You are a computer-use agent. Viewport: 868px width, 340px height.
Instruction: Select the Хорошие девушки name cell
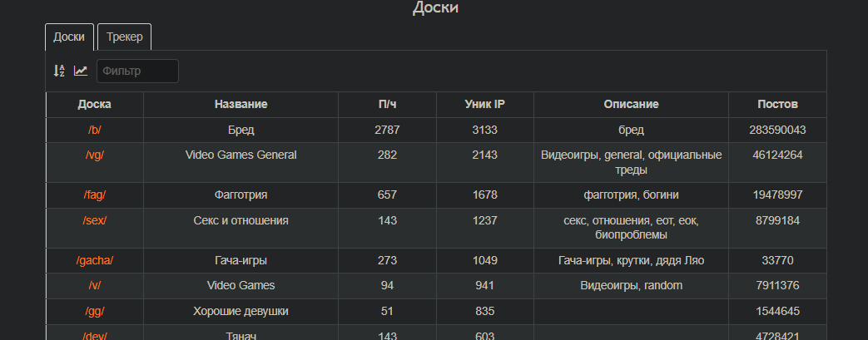point(241,312)
